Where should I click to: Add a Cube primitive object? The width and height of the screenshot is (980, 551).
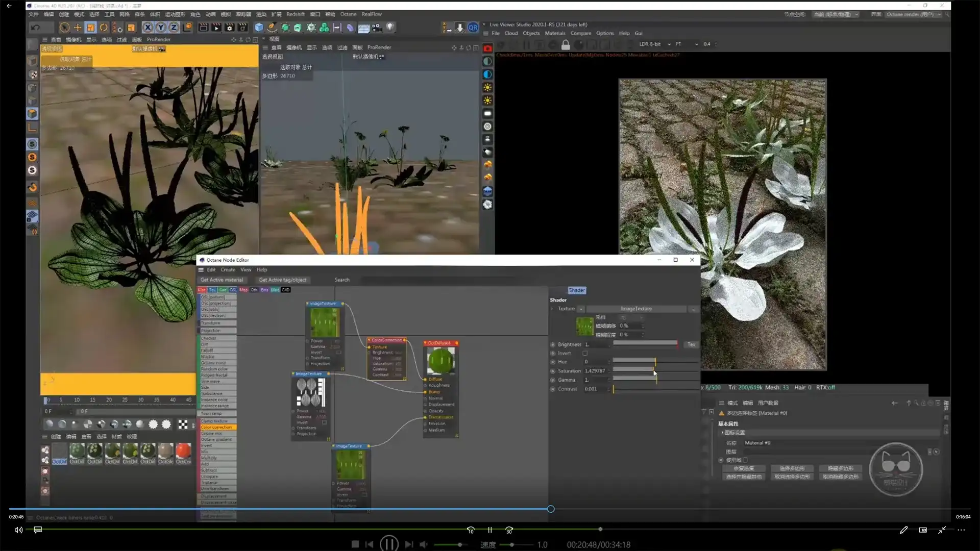pos(259,28)
